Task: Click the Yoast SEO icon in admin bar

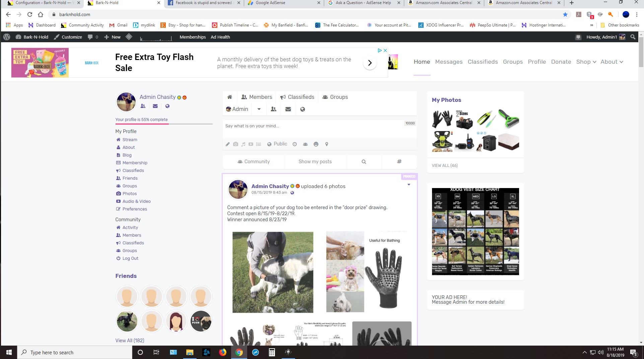Action: click(129, 37)
